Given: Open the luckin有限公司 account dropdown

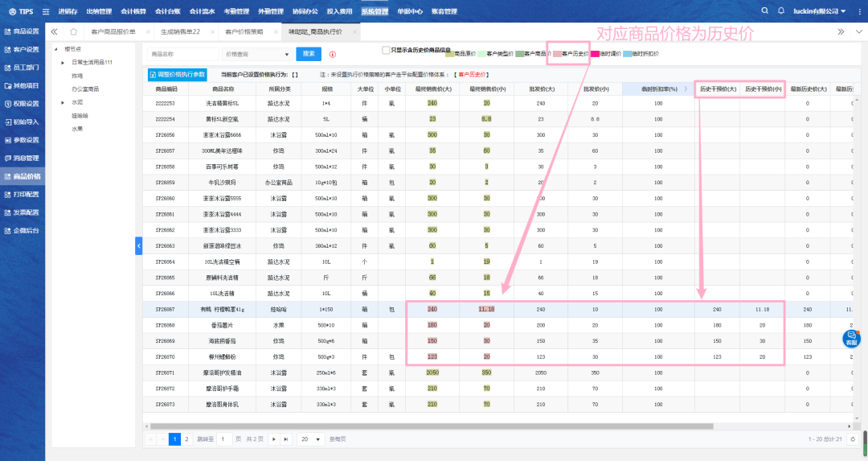Looking at the screenshot, I should coord(819,11).
